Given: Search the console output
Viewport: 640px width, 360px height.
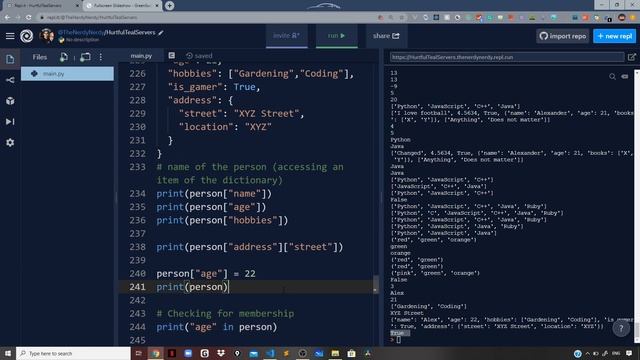Looking at the screenshot, I should pyautogui.click(x=612, y=76).
